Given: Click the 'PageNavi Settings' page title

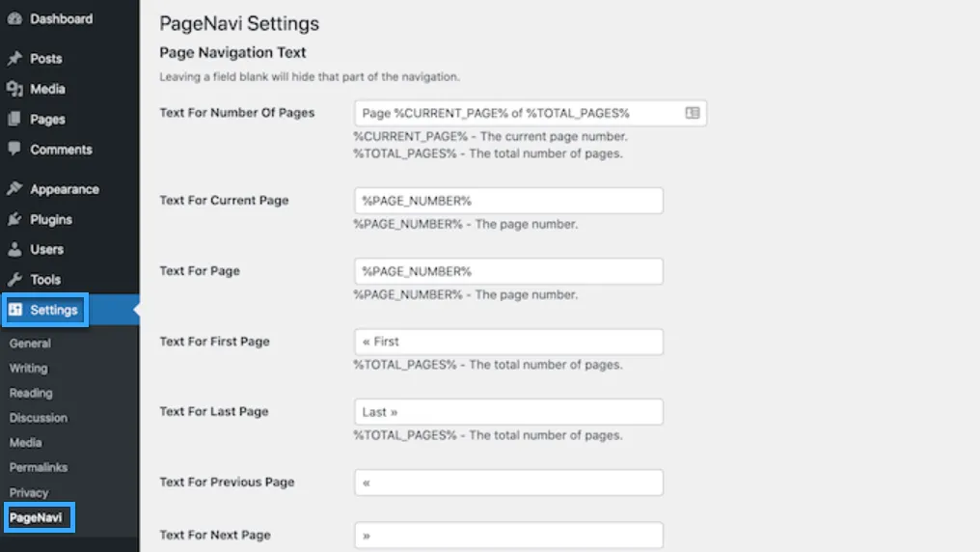Looking at the screenshot, I should [239, 24].
